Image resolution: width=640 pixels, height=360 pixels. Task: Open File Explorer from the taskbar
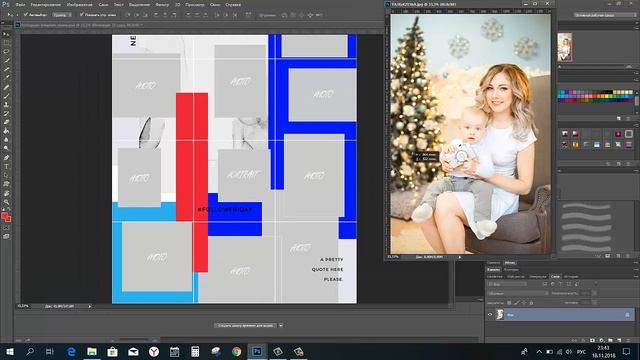pyautogui.click(x=92, y=351)
